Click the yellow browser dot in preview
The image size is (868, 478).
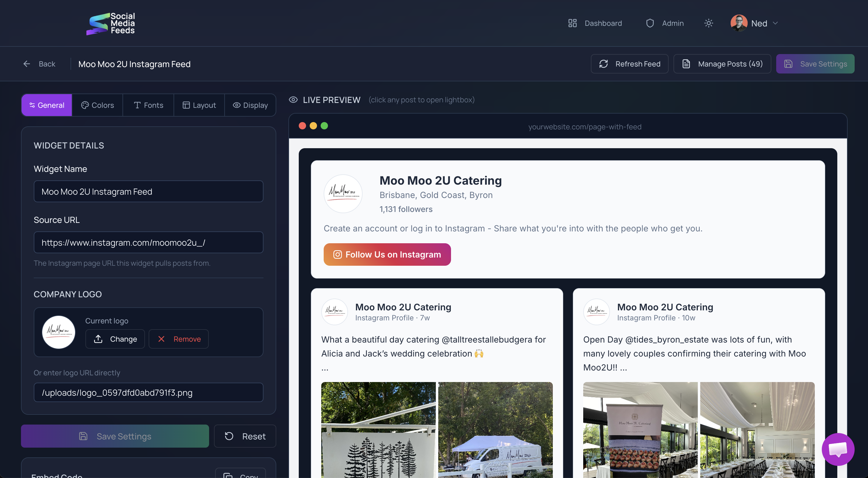(x=313, y=126)
